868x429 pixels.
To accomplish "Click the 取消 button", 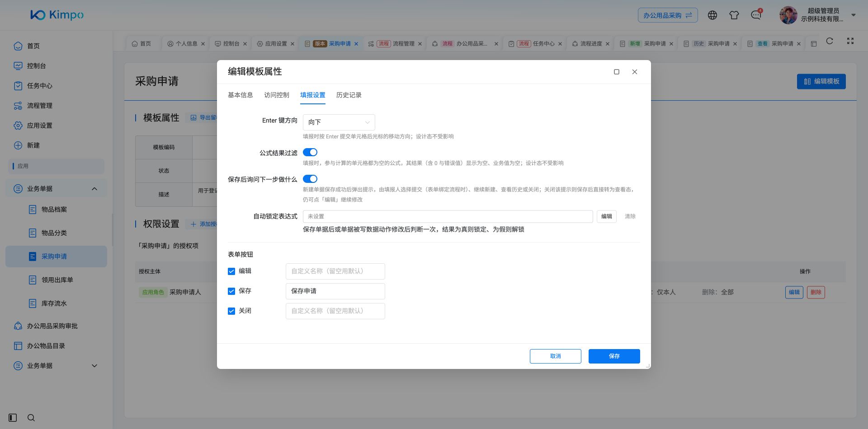I will pyautogui.click(x=556, y=356).
